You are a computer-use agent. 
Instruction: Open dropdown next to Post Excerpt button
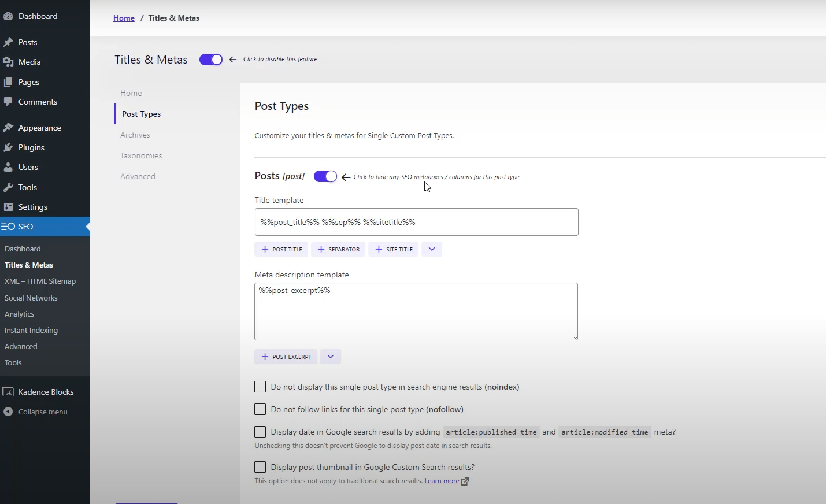[331, 357]
